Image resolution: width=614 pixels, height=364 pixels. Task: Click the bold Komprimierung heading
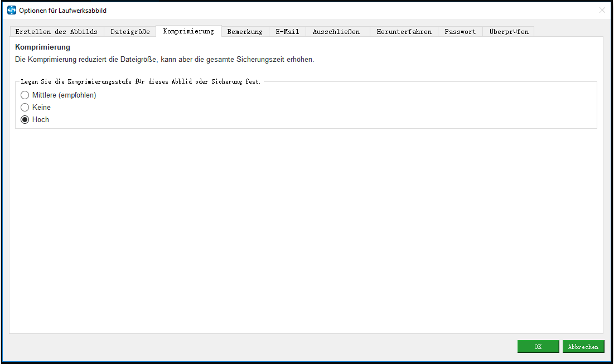(x=42, y=47)
